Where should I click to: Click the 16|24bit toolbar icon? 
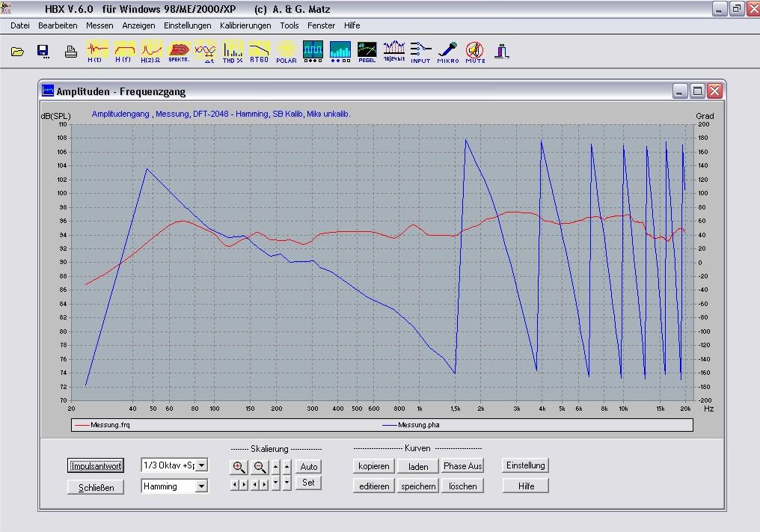[394, 52]
